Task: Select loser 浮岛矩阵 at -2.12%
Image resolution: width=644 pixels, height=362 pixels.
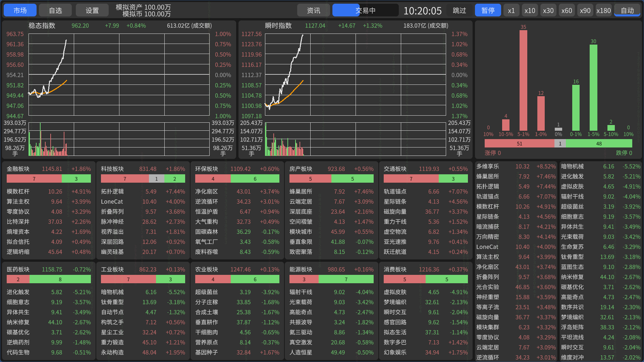Action: tap(601, 327)
